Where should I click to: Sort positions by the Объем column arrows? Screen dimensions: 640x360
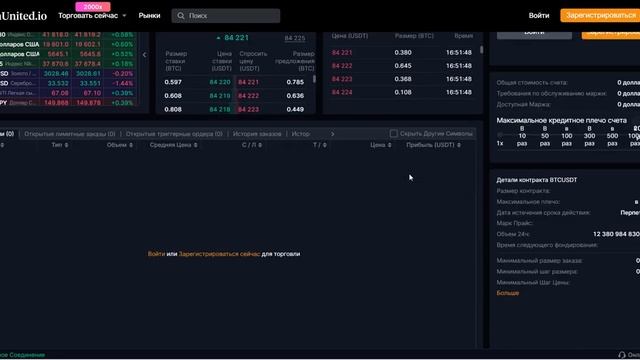coord(131,145)
